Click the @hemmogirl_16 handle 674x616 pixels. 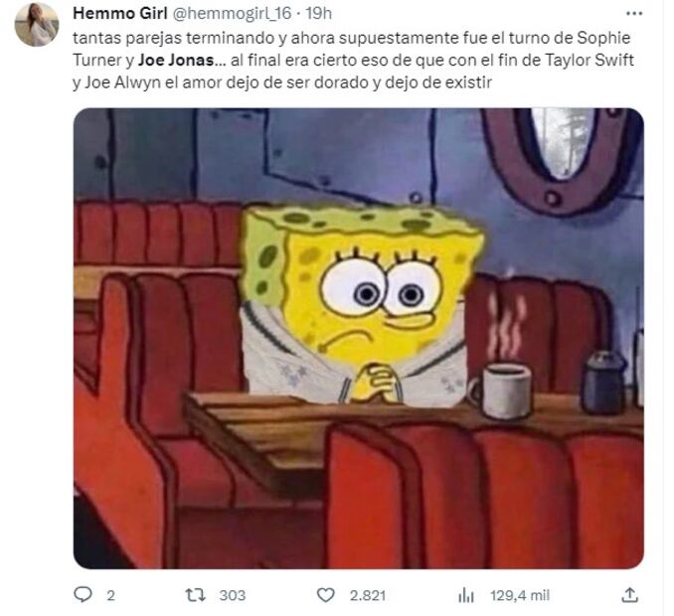coord(232,13)
